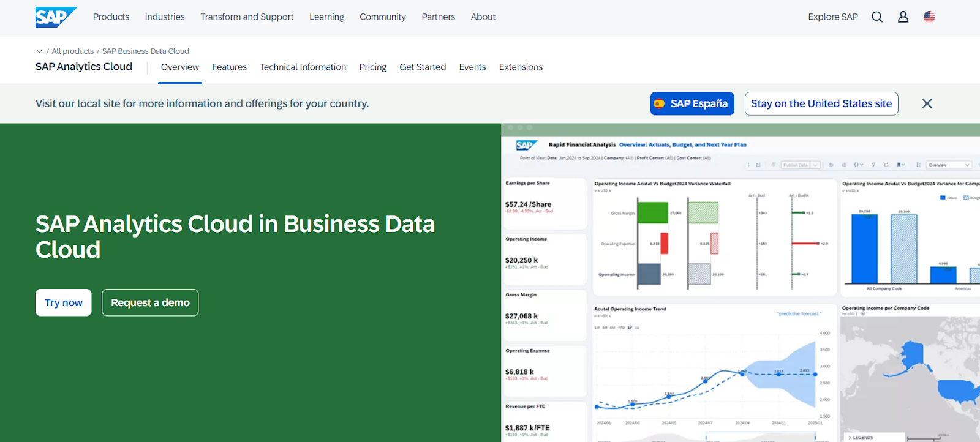Click the Explore SAP link
The image size is (980, 442).
tap(833, 17)
